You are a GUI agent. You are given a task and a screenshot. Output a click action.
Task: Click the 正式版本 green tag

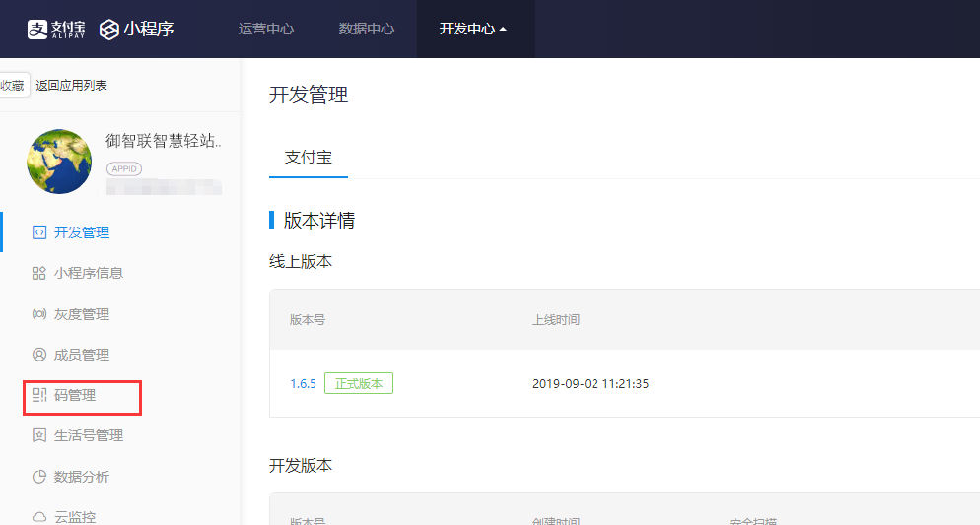tap(359, 383)
